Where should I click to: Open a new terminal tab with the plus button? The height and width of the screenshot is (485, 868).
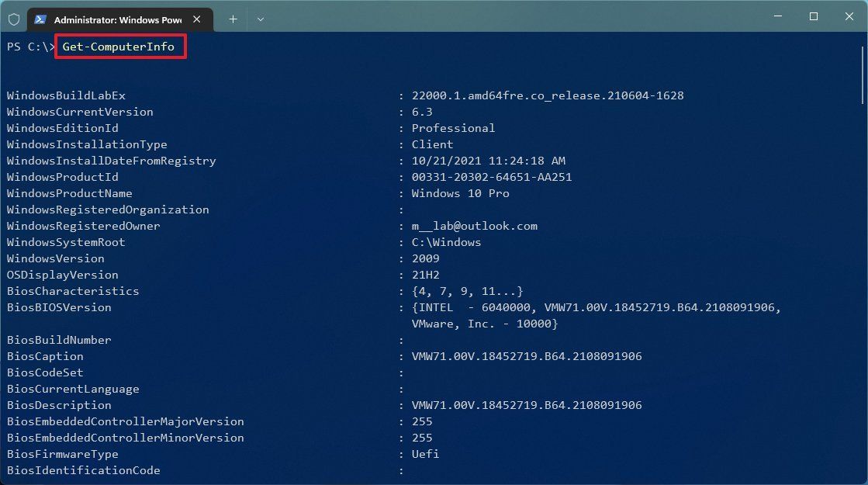pos(233,19)
